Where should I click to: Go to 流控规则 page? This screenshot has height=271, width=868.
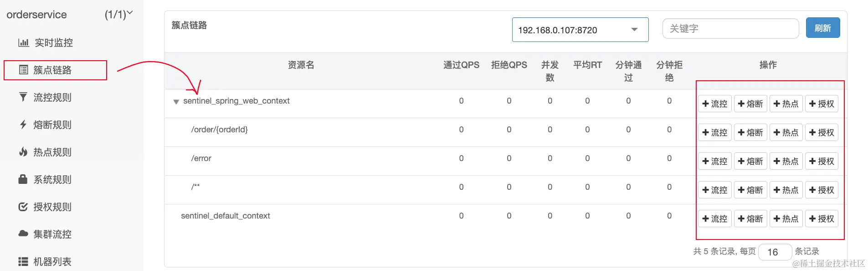click(x=52, y=97)
